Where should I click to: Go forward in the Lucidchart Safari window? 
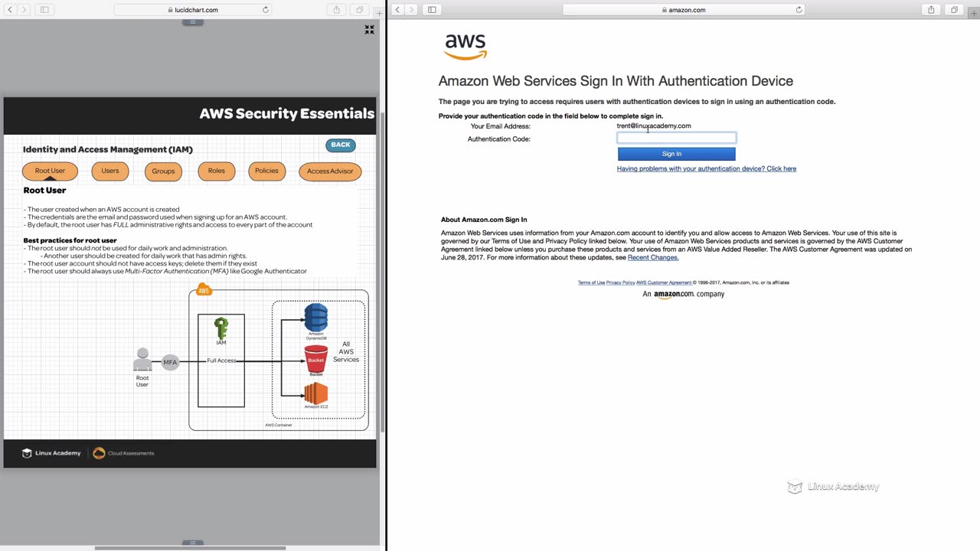[24, 10]
